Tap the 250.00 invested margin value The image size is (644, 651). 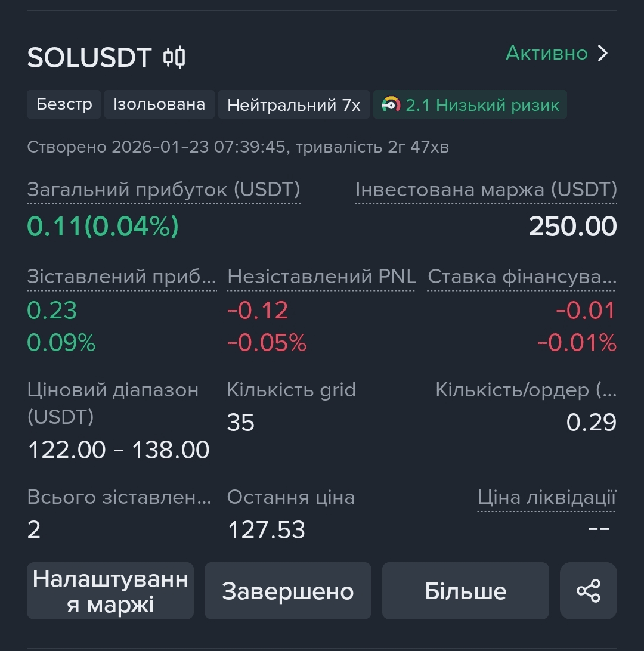572,227
